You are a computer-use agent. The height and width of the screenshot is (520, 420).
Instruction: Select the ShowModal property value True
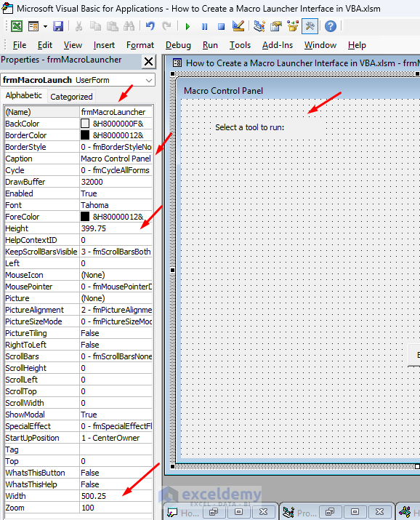pos(116,415)
